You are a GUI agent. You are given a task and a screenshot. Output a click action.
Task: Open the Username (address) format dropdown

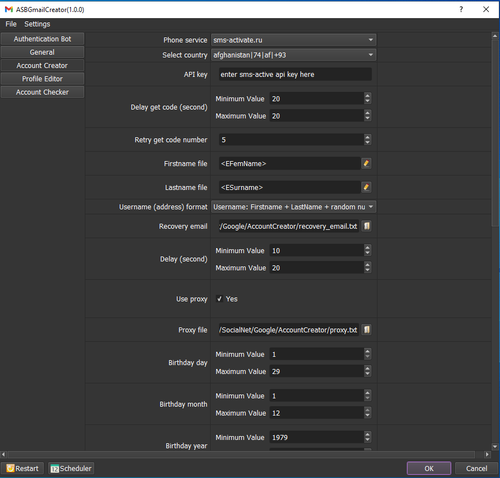point(293,207)
